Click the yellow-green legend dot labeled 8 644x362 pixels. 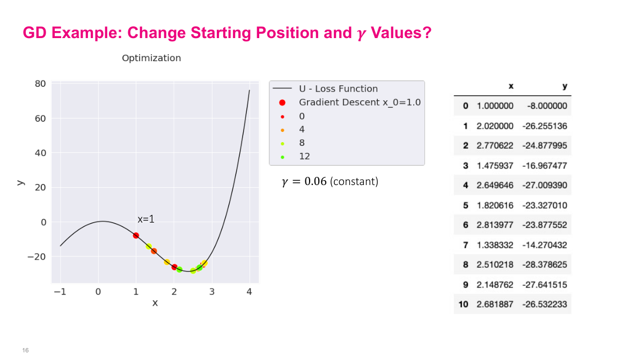(283, 143)
